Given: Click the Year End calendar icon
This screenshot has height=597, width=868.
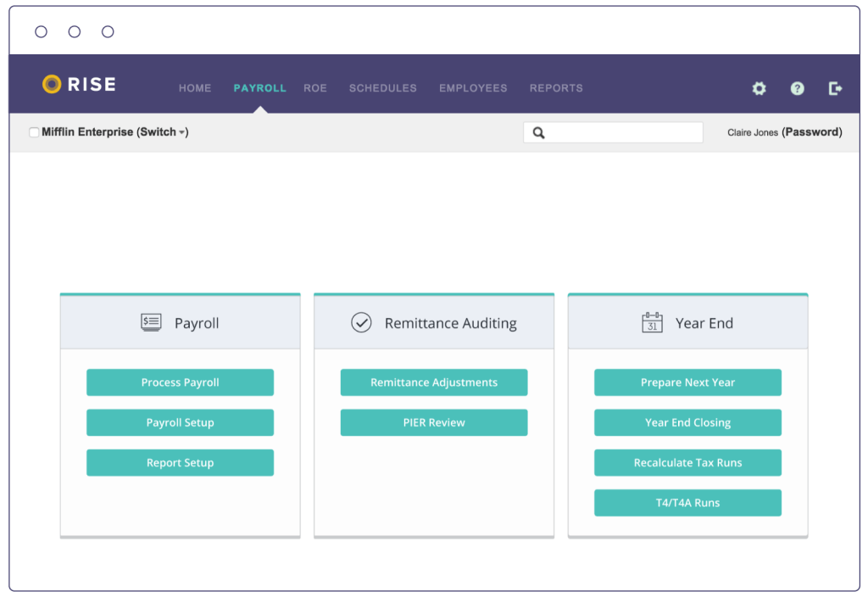Looking at the screenshot, I should (652, 322).
